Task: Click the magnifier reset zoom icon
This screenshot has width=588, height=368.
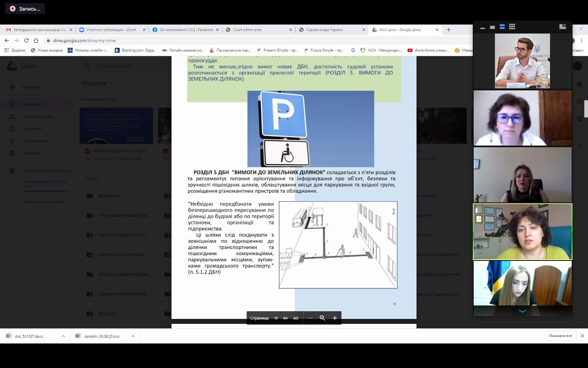Action: [322, 318]
